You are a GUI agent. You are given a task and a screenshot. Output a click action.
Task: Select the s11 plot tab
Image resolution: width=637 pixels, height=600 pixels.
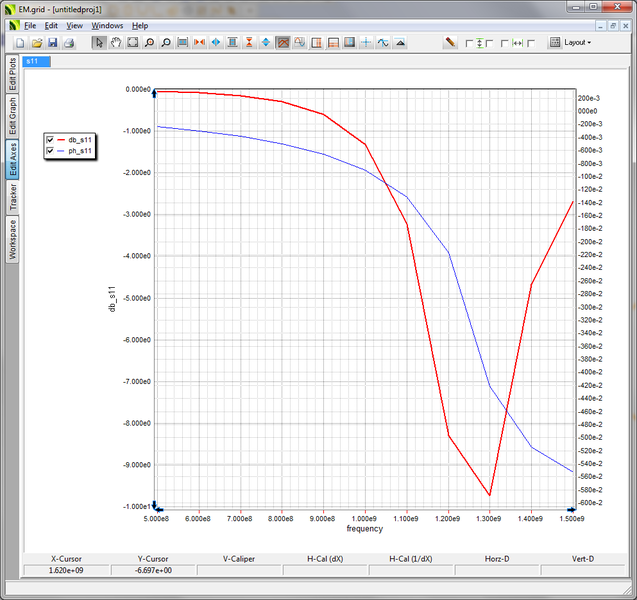34,61
